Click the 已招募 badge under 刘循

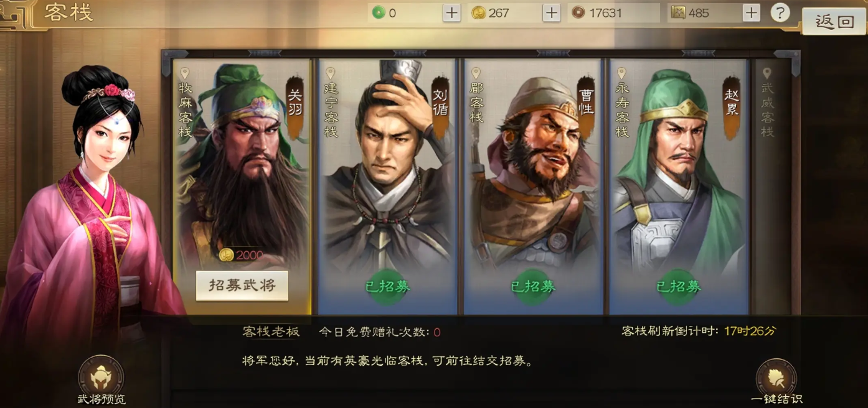click(x=387, y=287)
